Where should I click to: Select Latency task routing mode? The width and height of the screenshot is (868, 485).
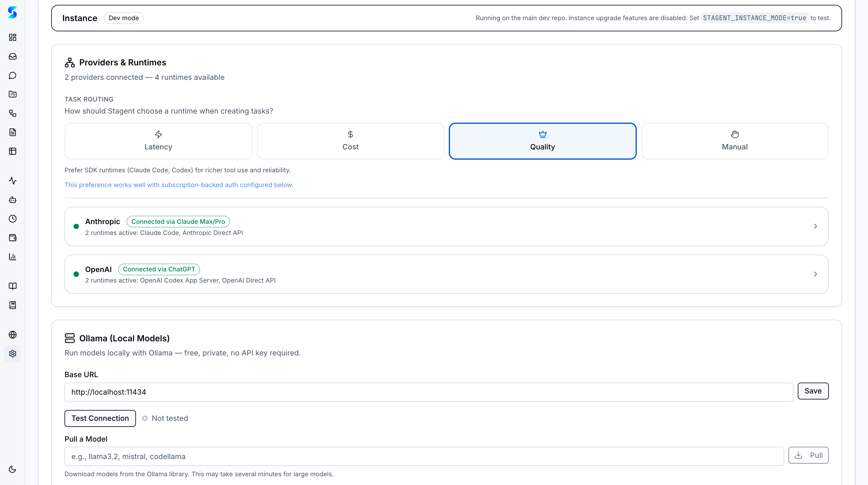point(158,141)
